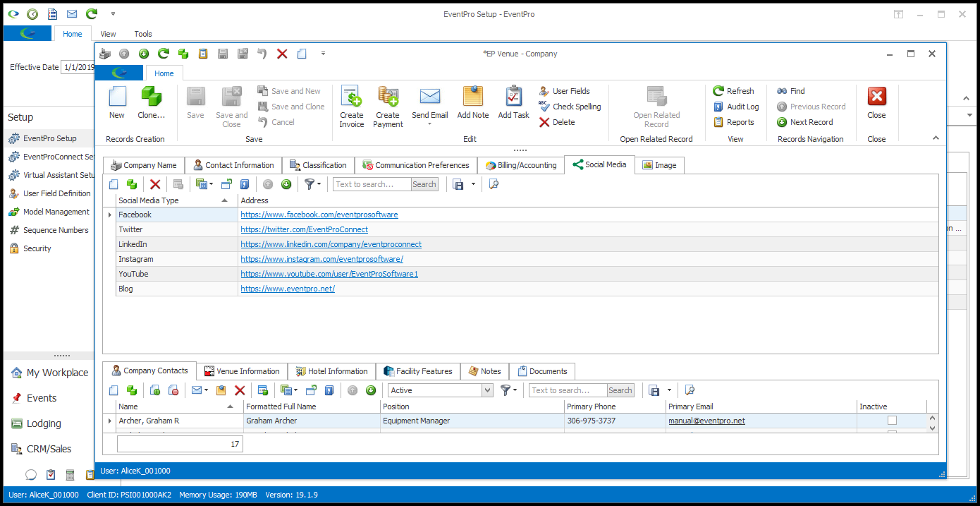The height and width of the screenshot is (506, 980).
Task: Click the green down arrow in Company Contacts toolbar
Action: pyautogui.click(x=371, y=390)
